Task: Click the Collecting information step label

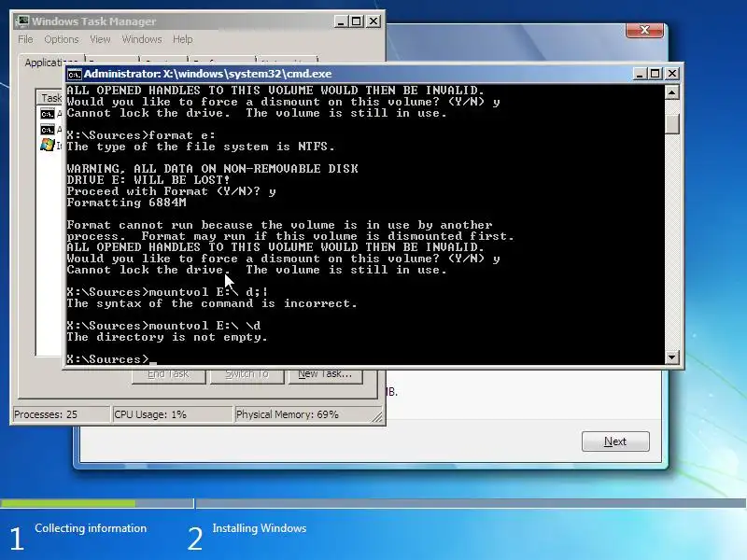Action: (91, 528)
